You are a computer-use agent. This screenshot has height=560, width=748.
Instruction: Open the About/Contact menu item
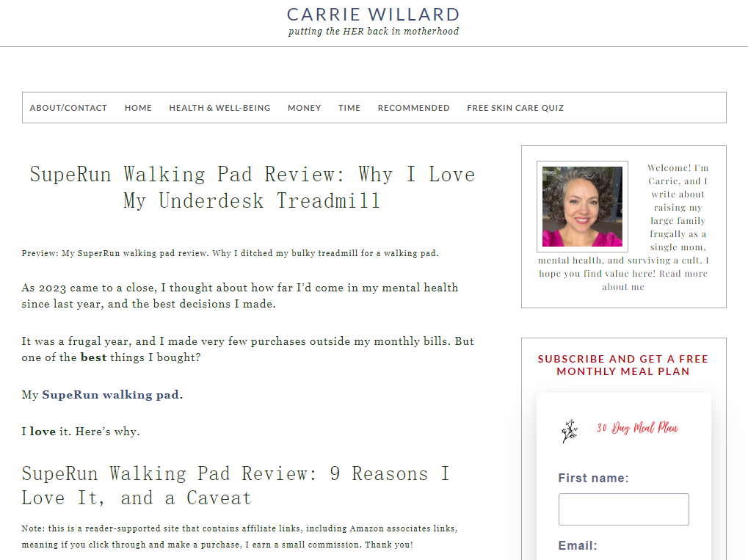pos(68,108)
